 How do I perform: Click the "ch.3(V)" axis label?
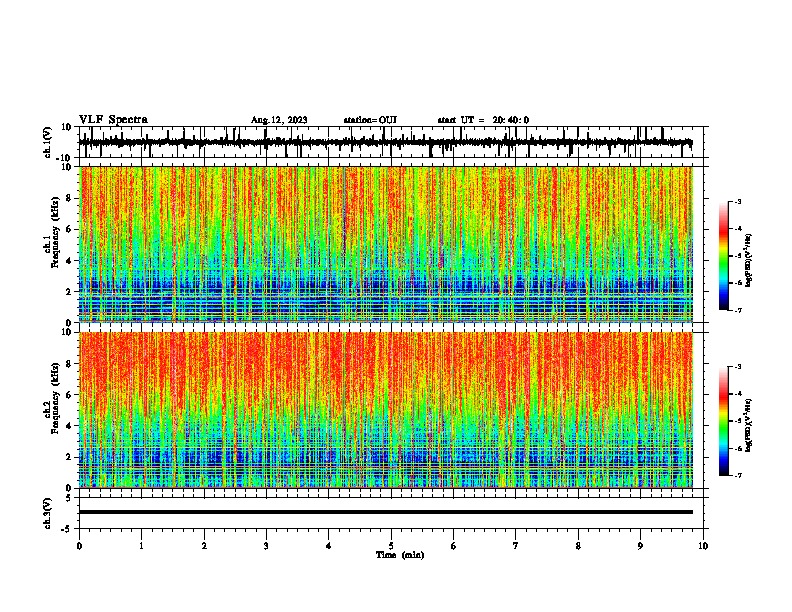pyautogui.click(x=48, y=513)
